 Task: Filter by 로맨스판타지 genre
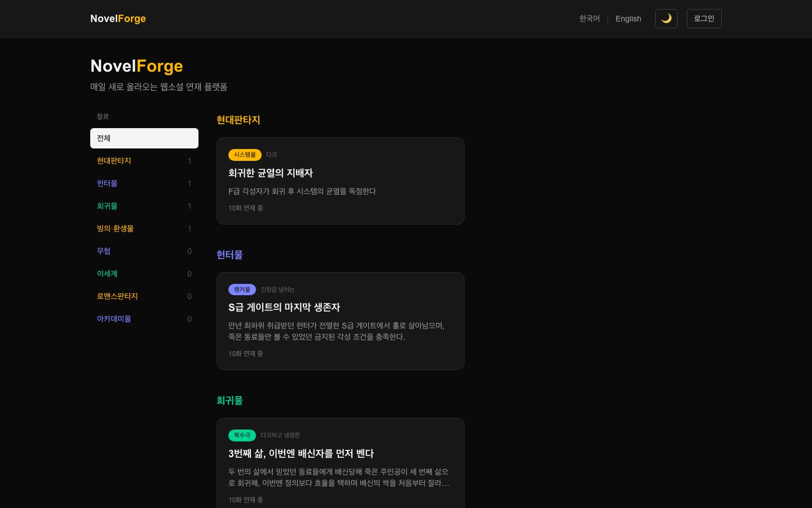coord(144,296)
